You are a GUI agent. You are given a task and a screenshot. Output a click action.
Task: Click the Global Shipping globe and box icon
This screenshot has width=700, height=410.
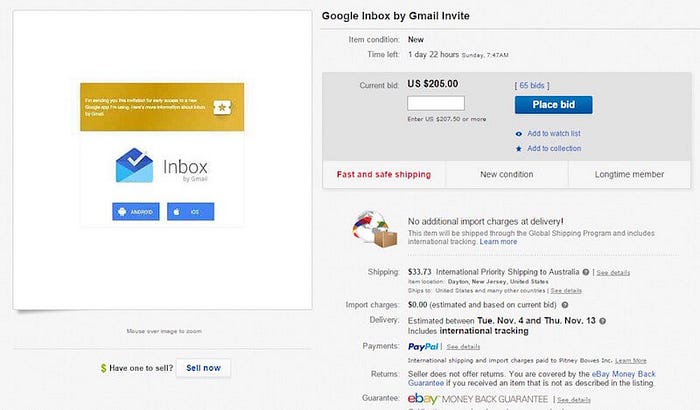374,229
